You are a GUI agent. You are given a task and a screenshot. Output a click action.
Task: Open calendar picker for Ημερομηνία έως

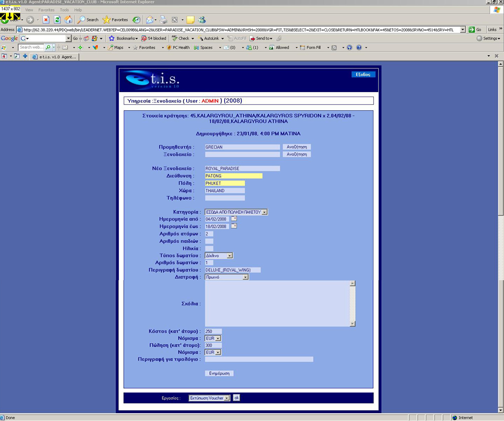coord(234,226)
